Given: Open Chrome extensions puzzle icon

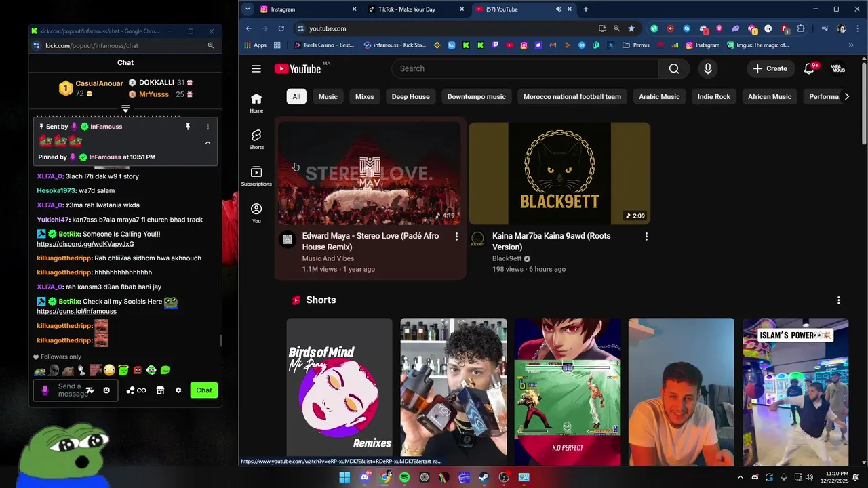Looking at the screenshot, I should click(x=801, y=28).
